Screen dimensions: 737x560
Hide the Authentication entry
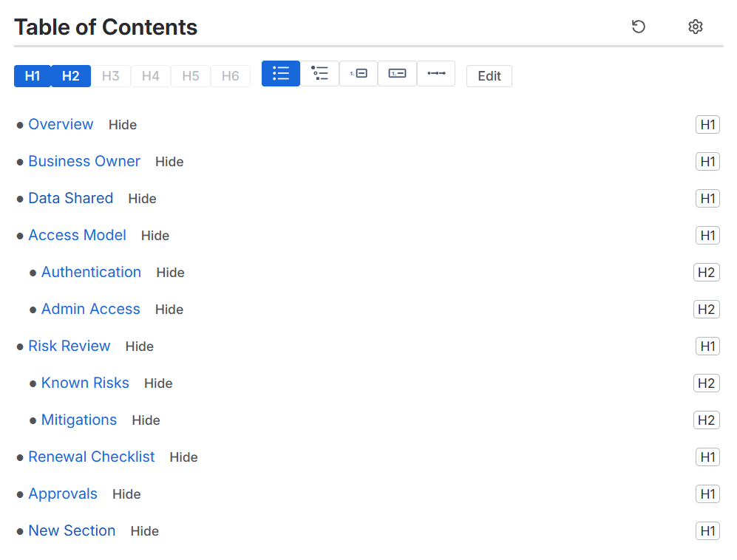click(170, 273)
